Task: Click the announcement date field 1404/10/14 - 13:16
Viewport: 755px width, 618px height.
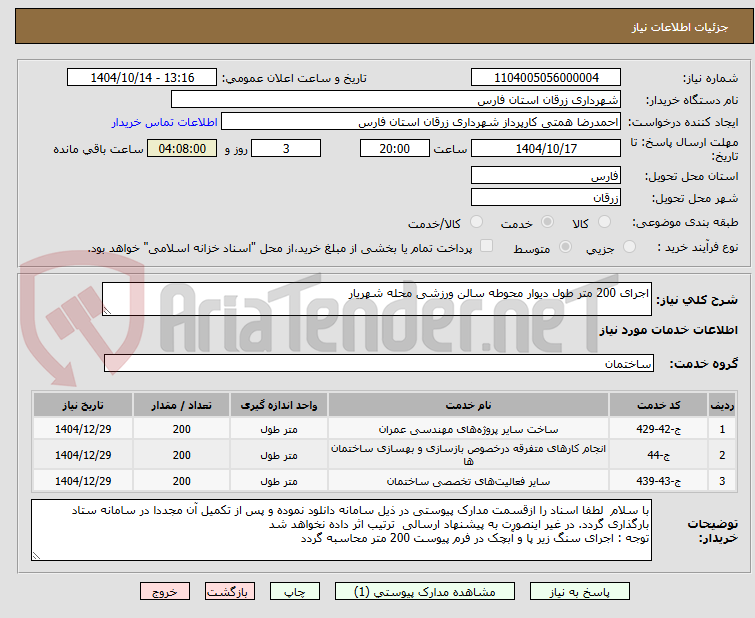Action: (142, 78)
